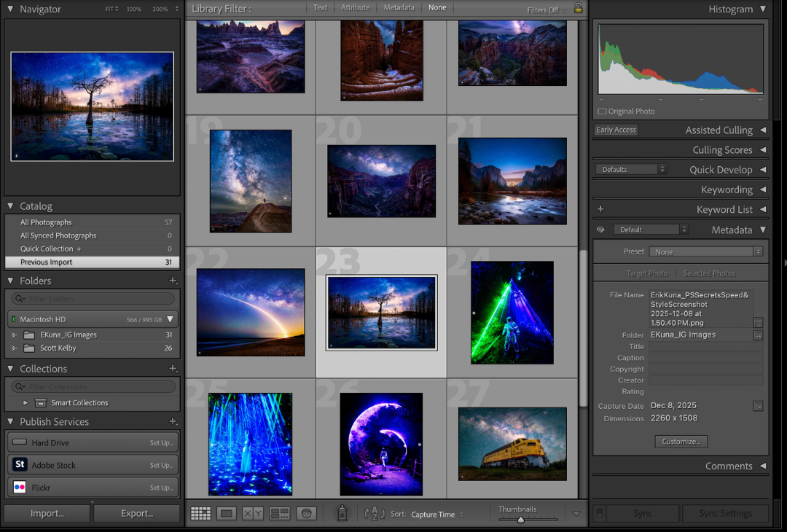Switch to Grid view in the toolbar
Viewport: 787px width, 532px height.
pos(200,513)
